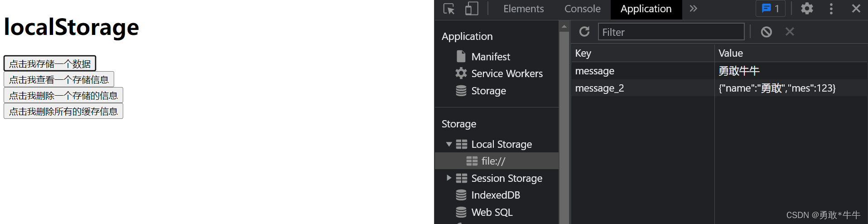Click the clear all storage icon
This screenshot has height=224, width=868.
coord(766,32)
